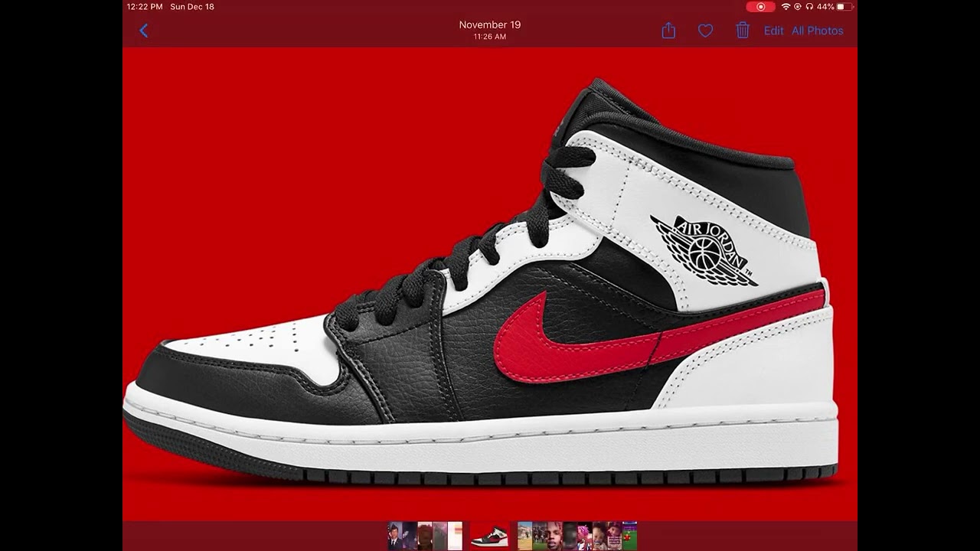The width and height of the screenshot is (980, 551).
Task: Select the sandy outdoor scene thumbnail
Action: tap(524, 536)
